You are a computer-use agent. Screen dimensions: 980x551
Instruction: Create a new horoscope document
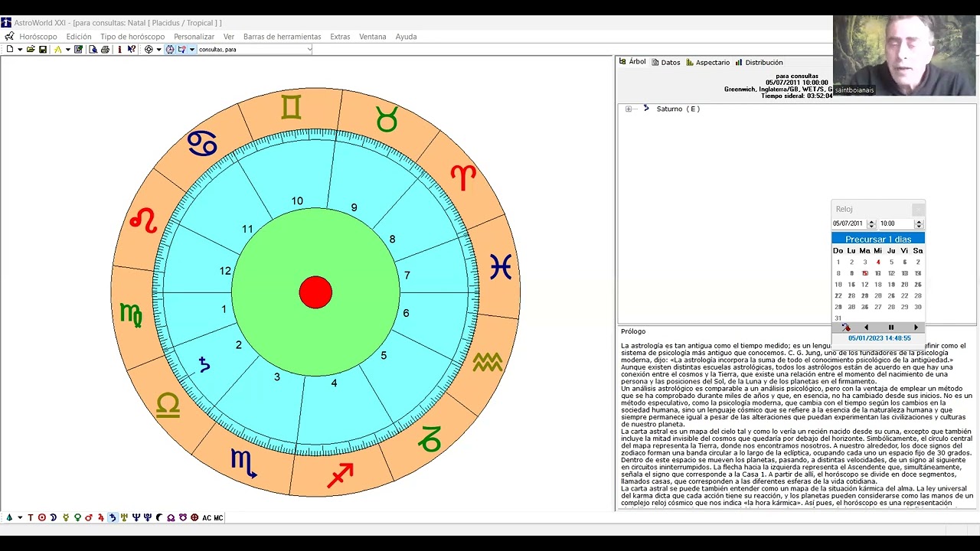(10, 49)
